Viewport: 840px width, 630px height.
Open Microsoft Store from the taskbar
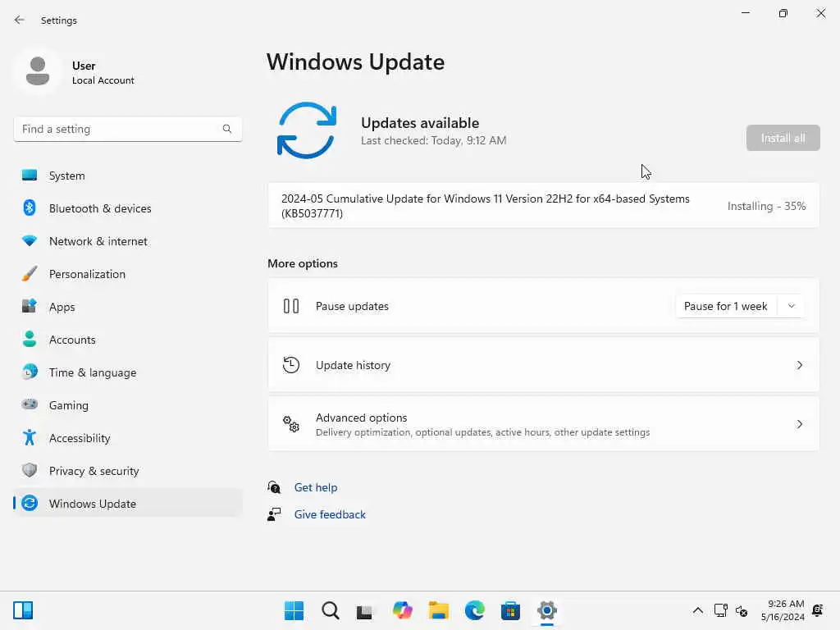click(x=510, y=610)
